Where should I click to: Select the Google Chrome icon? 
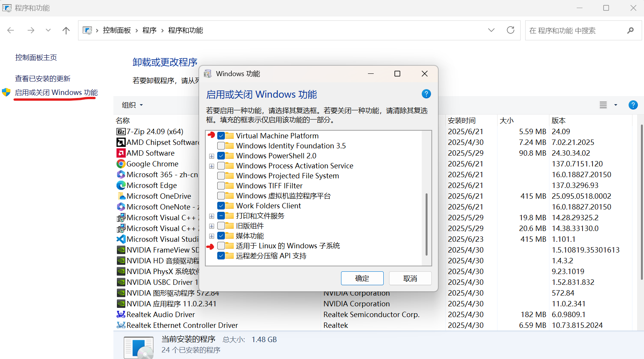tap(121, 164)
